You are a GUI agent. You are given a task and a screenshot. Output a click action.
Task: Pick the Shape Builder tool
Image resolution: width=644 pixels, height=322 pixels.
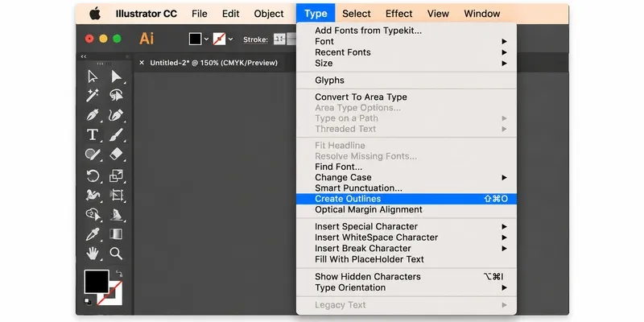click(x=93, y=214)
